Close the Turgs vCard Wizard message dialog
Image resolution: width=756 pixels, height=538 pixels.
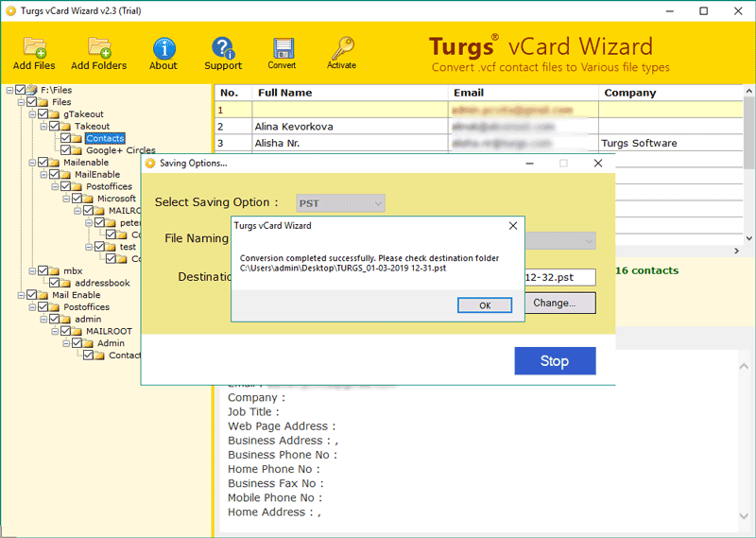pos(513,226)
